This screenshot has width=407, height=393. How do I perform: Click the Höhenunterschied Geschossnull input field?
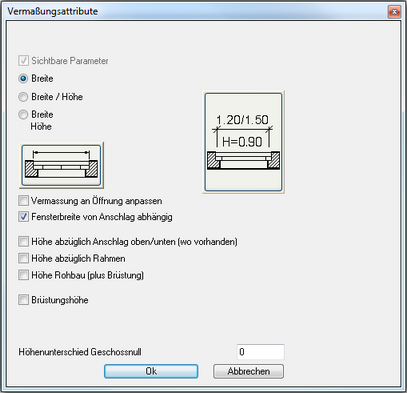(260, 352)
